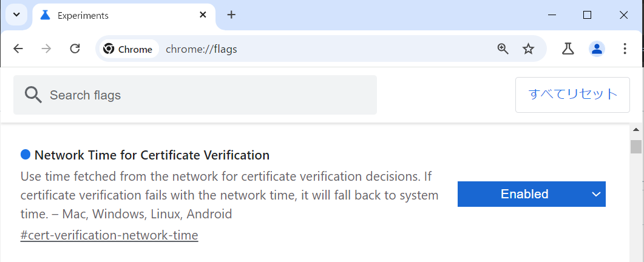Click the back navigation arrow
This screenshot has width=644, height=262.
[18, 49]
